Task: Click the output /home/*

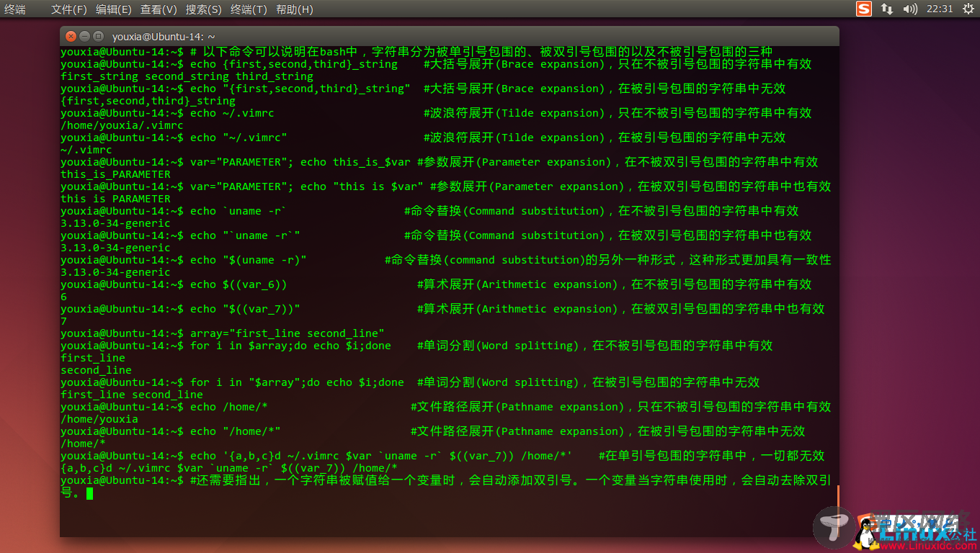Action: (83, 444)
